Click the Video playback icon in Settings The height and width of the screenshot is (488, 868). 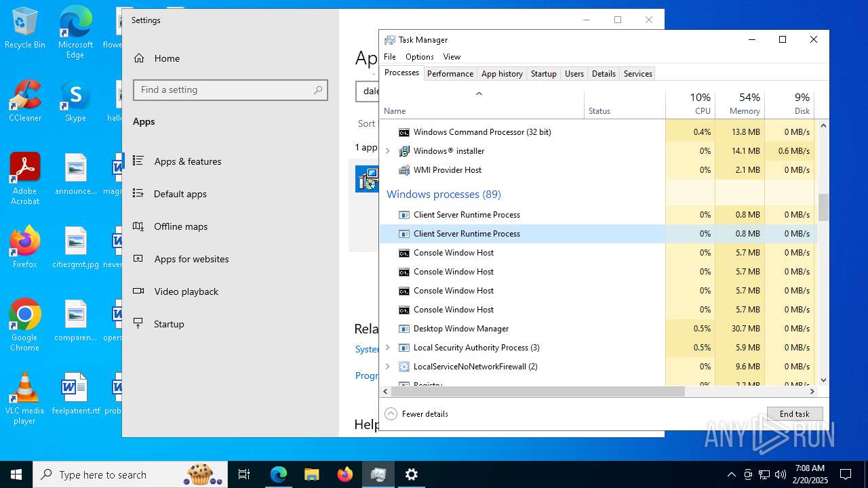tap(138, 291)
